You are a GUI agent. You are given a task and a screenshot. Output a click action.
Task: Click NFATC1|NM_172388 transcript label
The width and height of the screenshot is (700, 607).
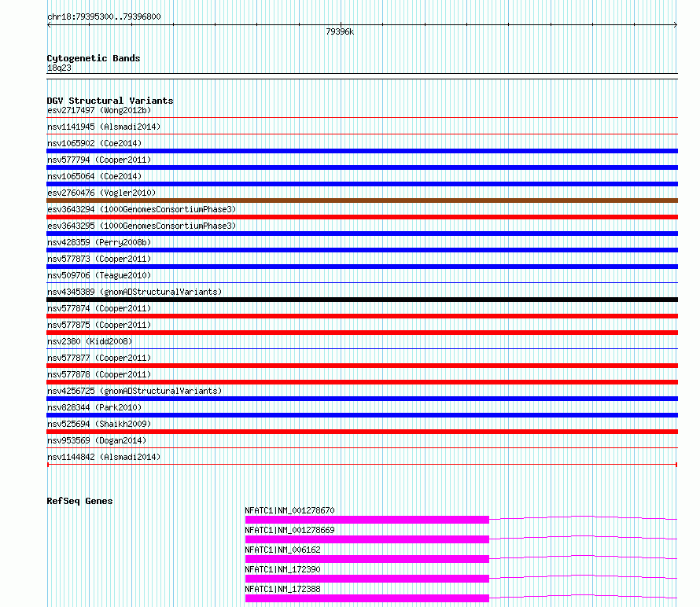[282, 589]
